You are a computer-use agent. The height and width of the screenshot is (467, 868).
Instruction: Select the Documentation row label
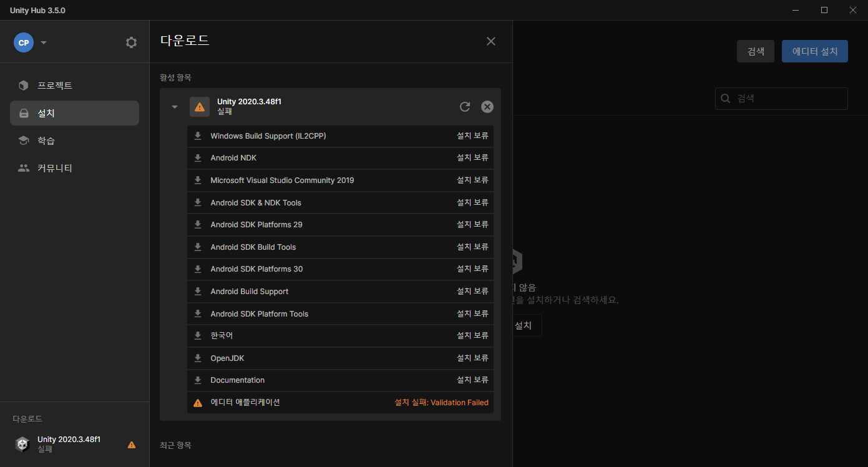click(238, 380)
